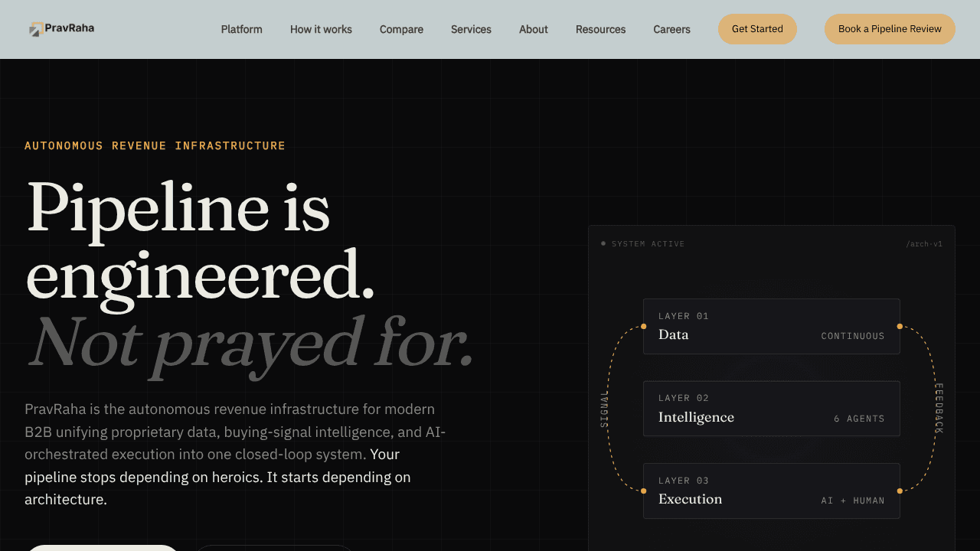
Task: Click the CONTINUOUS label in Data card
Action: tap(853, 336)
